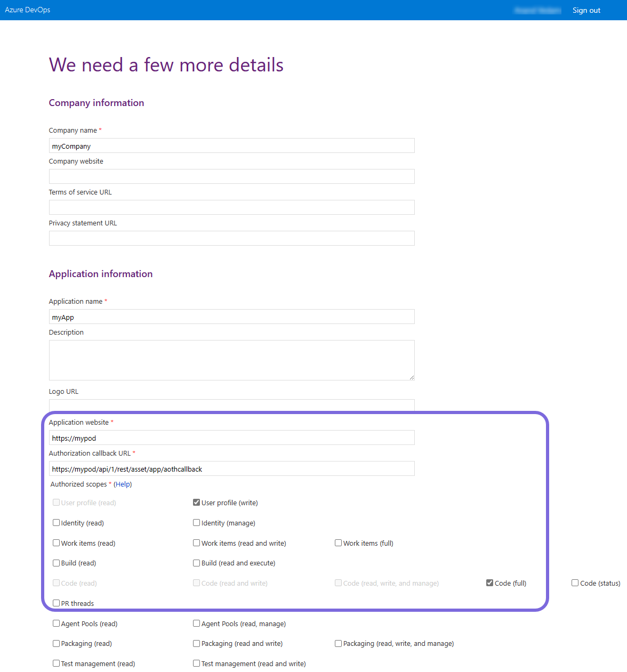The image size is (627, 672).
Task: Click into the Company website field
Action: [231, 176]
